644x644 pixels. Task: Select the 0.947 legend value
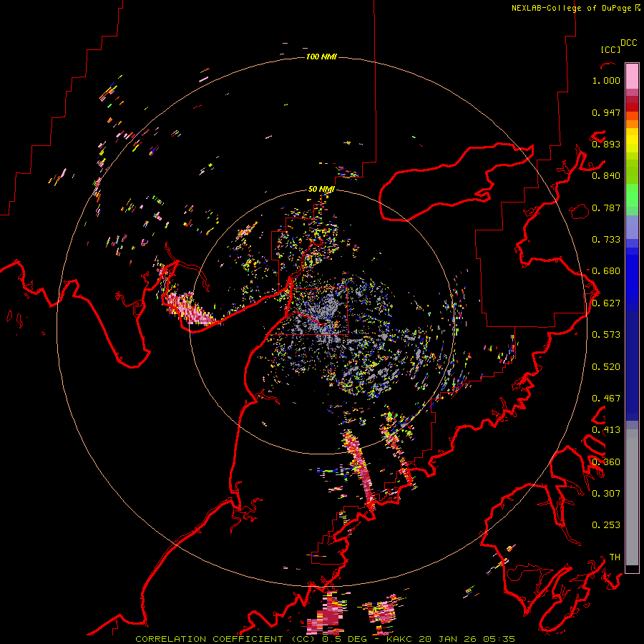pyautogui.click(x=606, y=112)
